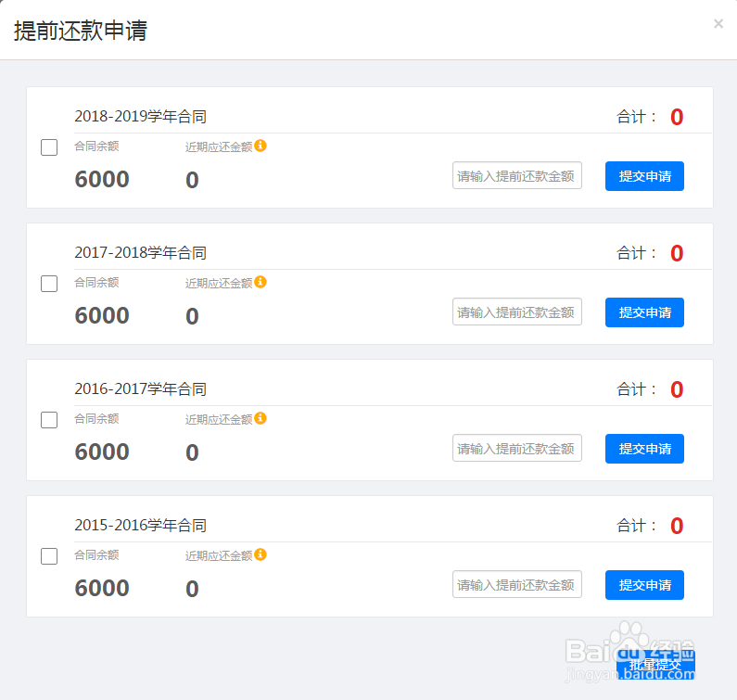The image size is (737, 700).
Task: Focus prepayment amount field for 2015-2016学年合同
Action: click(517, 584)
